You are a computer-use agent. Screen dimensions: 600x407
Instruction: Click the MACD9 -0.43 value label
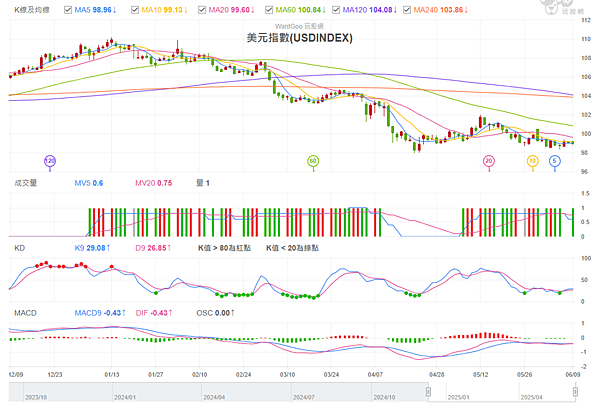[x=100, y=313]
